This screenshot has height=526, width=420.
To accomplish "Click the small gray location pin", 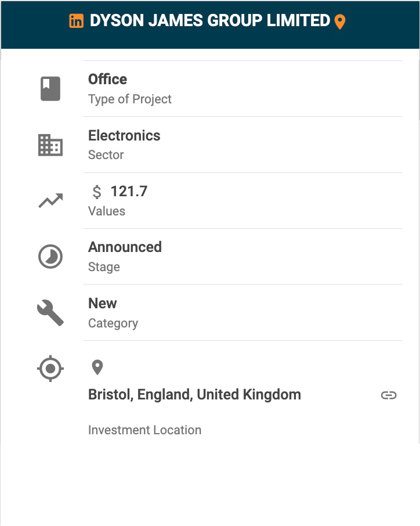I will click(x=97, y=367).
